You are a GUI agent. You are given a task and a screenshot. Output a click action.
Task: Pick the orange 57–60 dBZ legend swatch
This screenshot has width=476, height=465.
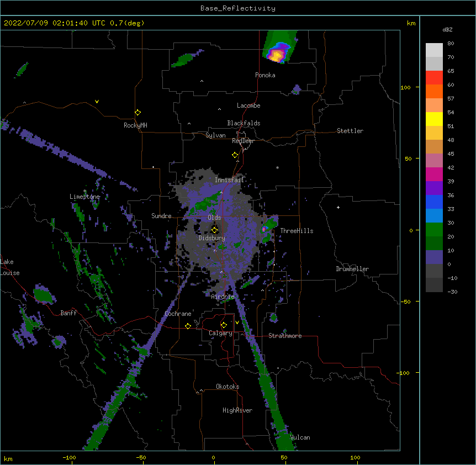coord(434,91)
